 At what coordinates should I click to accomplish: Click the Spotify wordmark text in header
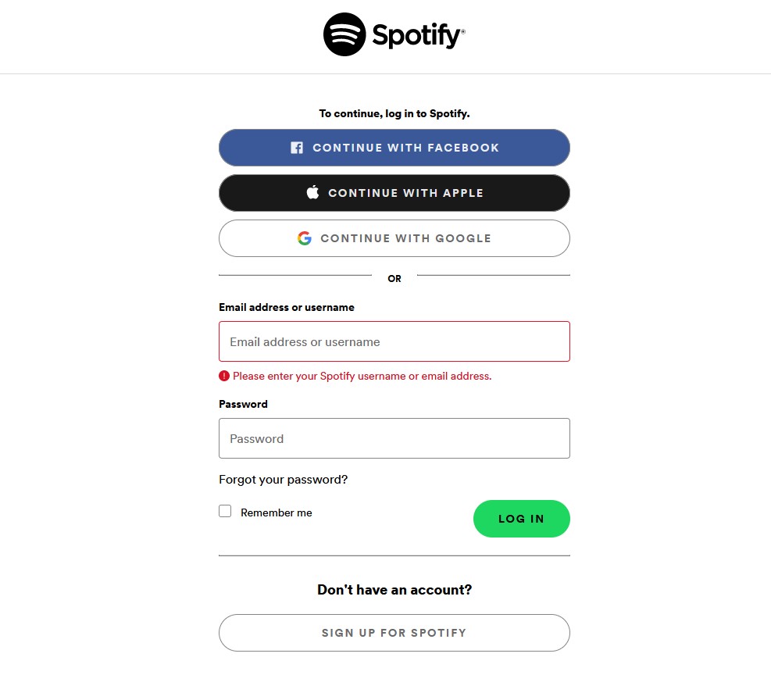pos(417,35)
